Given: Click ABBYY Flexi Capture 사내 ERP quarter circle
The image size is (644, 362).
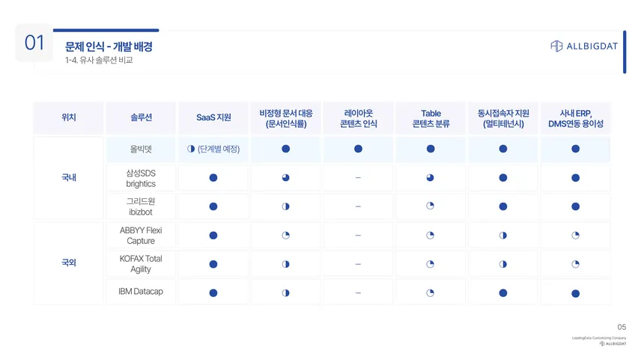Looking at the screenshot, I should pos(575,235).
